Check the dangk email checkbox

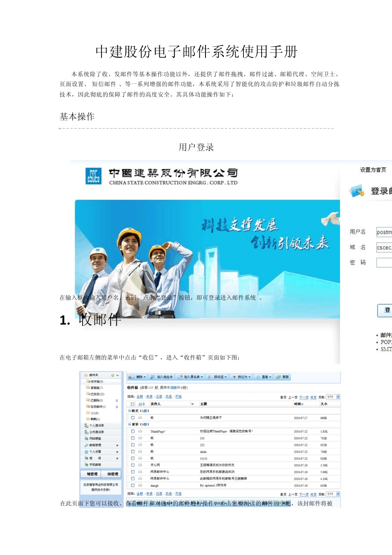coord(132,486)
